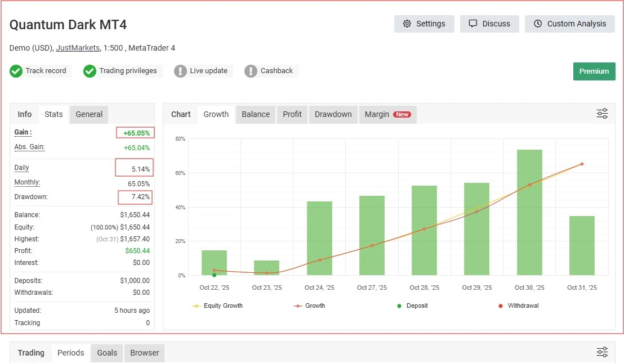
Task: Select the General tab in Info panel
Action: click(89, 114)
